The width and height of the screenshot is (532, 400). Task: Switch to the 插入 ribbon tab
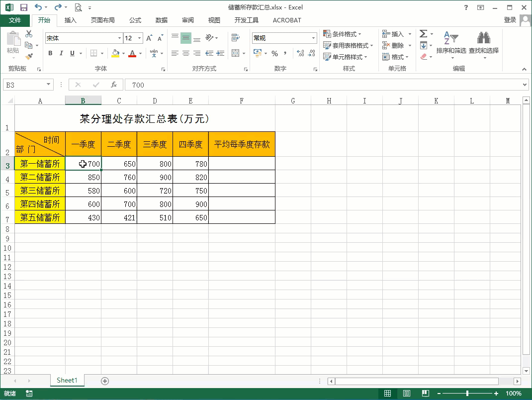click(71, 20)
